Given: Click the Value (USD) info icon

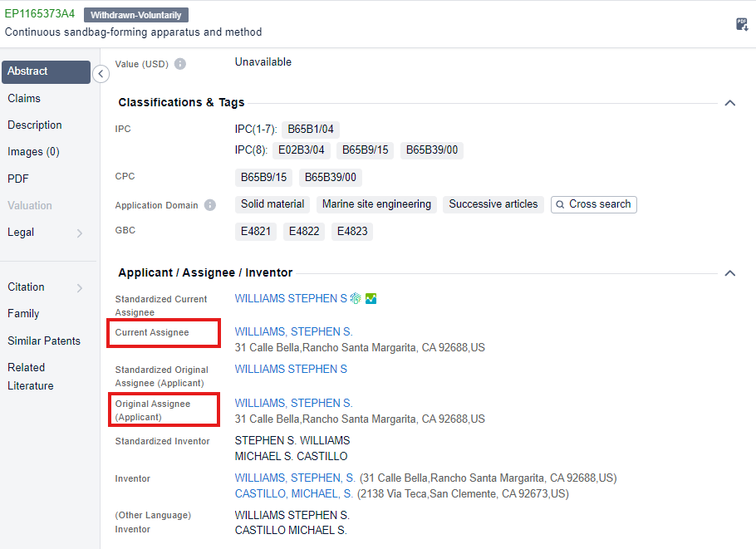Looking at the screenshot, I should tap(180, 64).
